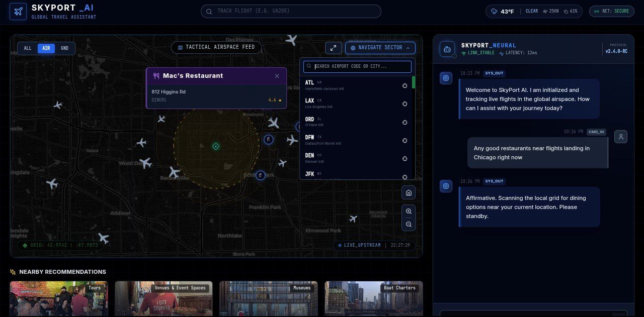Open the Museums recommendation card
Image resolution: width=644 pixels, height=317 pixels.
coord(269,299)
